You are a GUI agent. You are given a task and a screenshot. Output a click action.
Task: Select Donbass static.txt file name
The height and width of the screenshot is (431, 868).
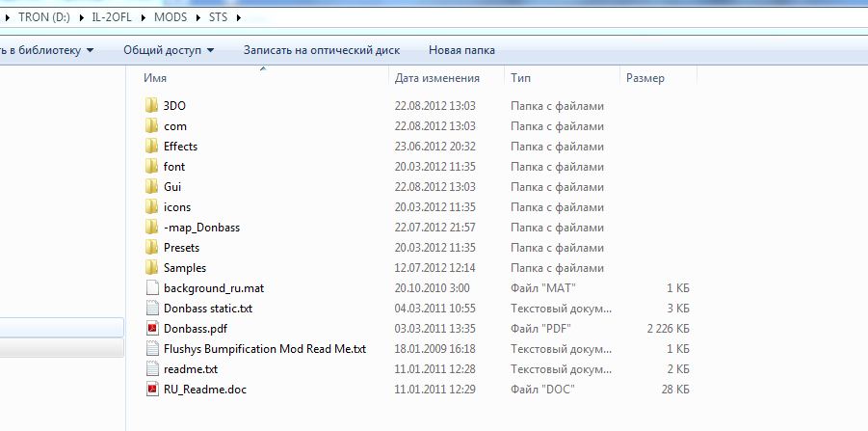coord(208,308)
